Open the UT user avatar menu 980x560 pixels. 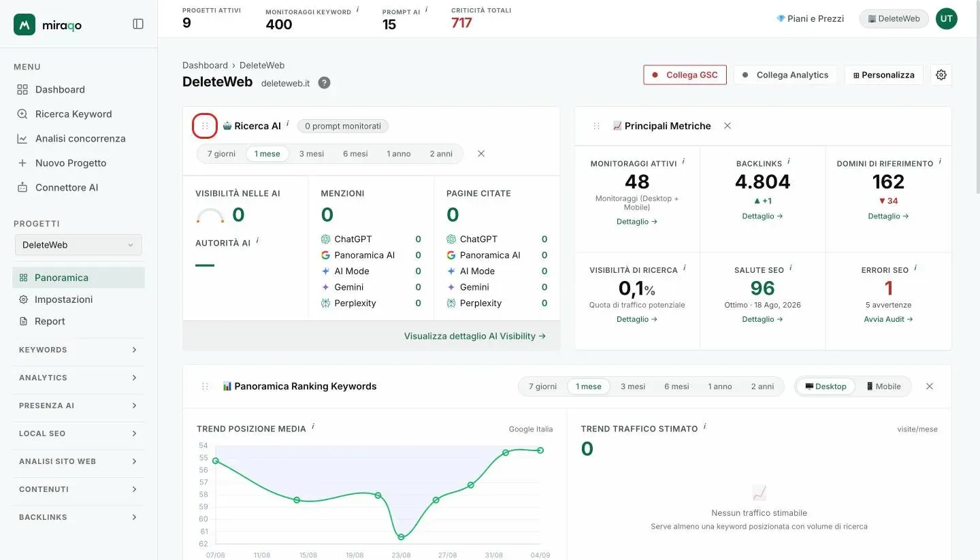click(946, 18)
